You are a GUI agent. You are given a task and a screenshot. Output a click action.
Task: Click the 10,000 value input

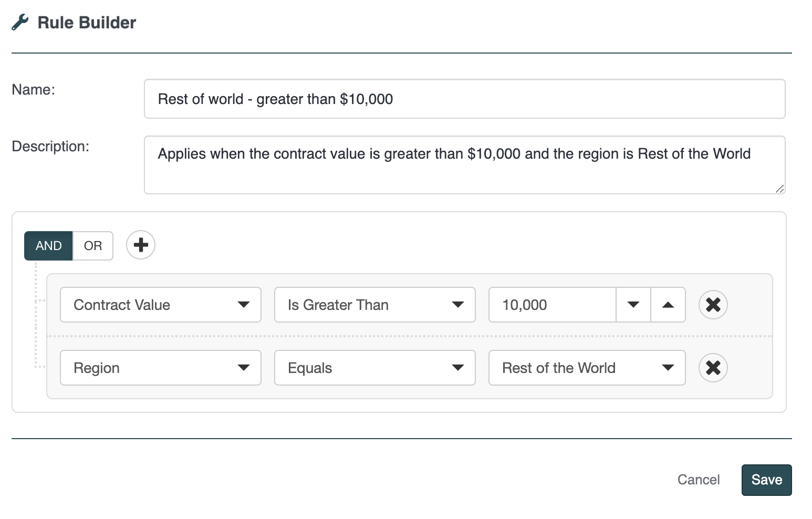point(551,305)
